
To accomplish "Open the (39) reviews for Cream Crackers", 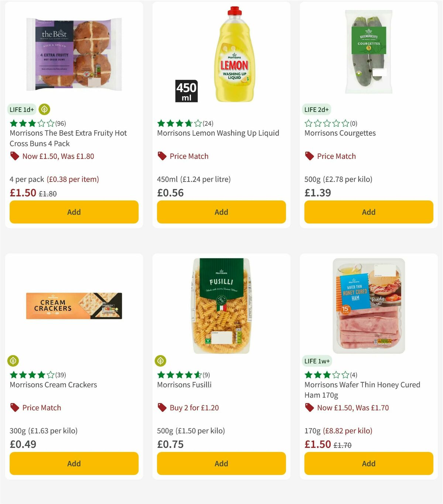I will 61,374.
